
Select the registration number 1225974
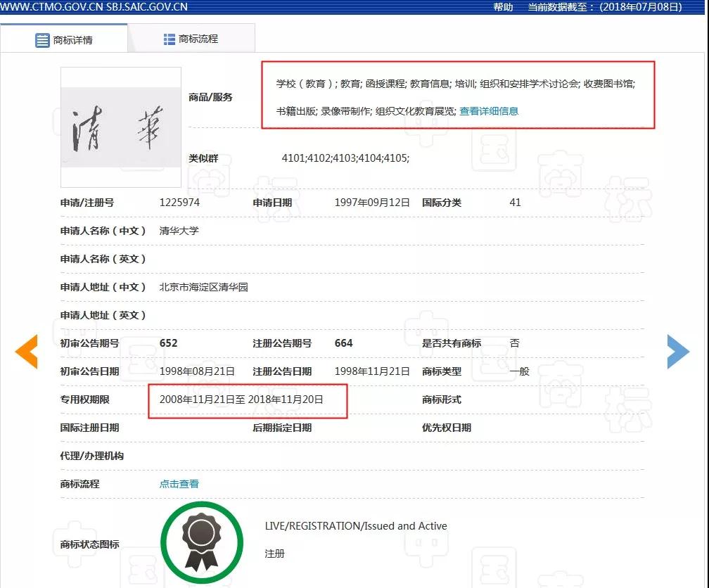(x=179, y=202)
